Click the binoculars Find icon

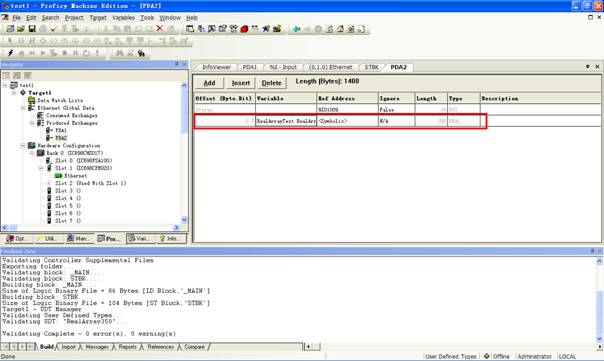[120, 53]
